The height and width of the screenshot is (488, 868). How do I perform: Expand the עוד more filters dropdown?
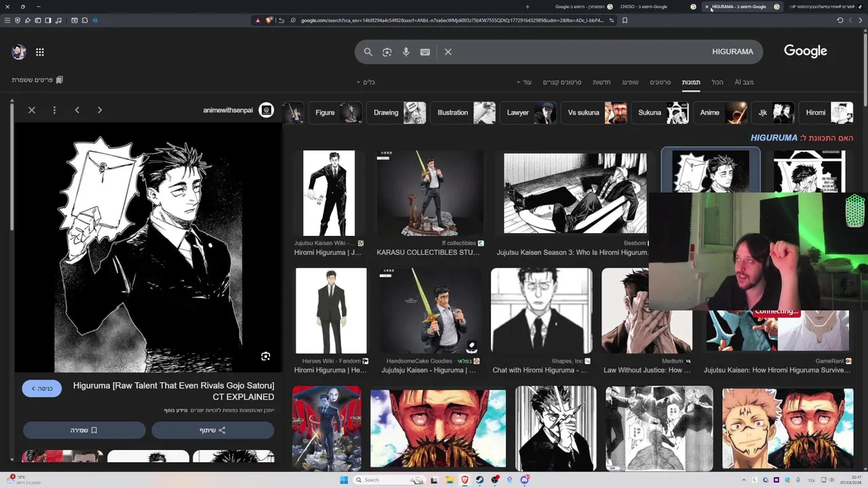point(524,82)
